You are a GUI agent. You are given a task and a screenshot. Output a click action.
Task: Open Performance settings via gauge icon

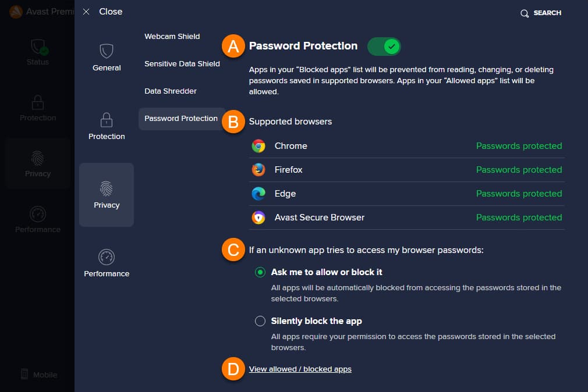click(107, 257)
